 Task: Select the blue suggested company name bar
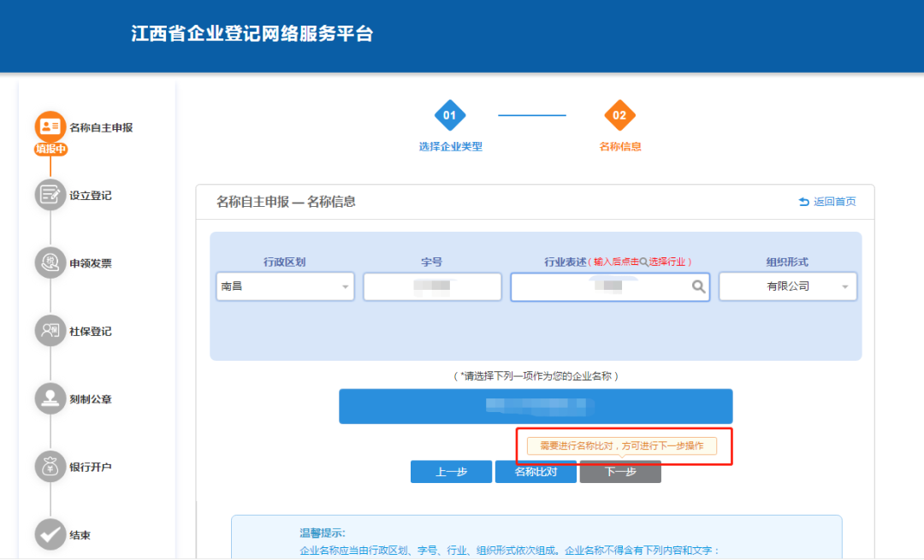click(x=536, y=406)
